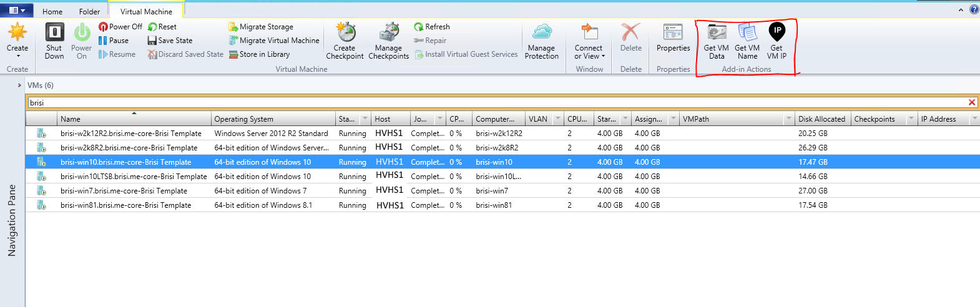Open the help question mark icon
The width and height of the screenshot is (980, 307).
974,9
